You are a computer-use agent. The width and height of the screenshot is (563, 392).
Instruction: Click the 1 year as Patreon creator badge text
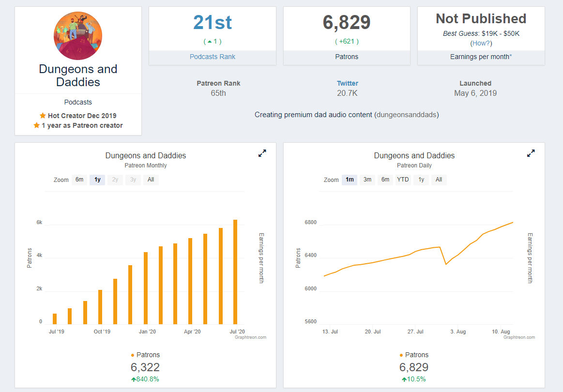pyautogui.click(x=82, y=125)
